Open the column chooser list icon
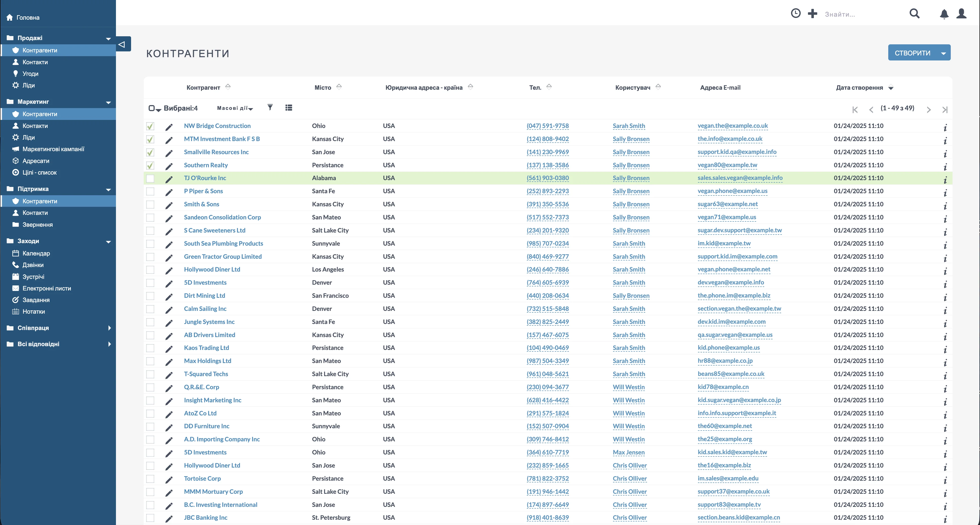Screen dimensions: 980x525 289,108
